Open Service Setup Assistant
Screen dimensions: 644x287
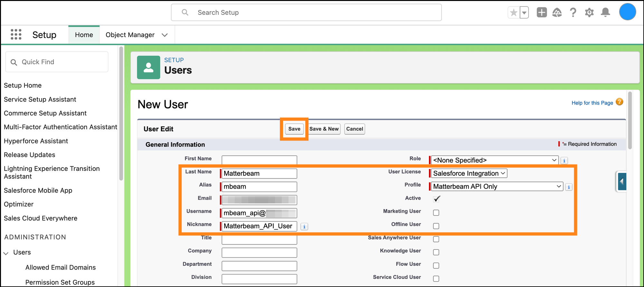coord(40,99)
